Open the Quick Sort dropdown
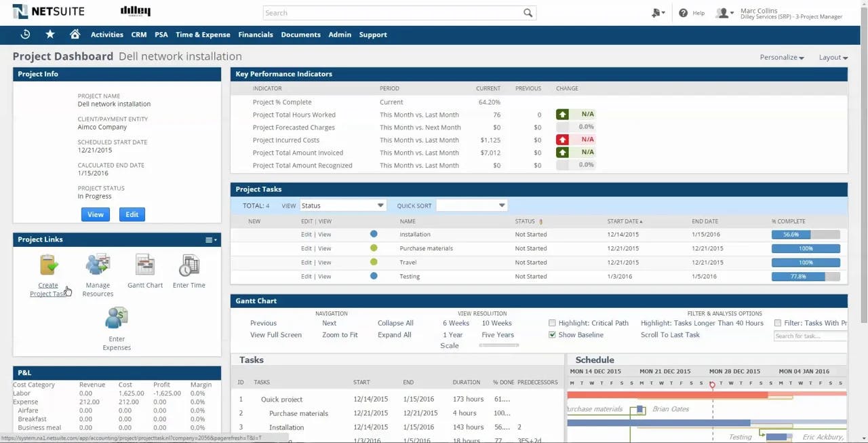The image size is (868, 443). 471,206
